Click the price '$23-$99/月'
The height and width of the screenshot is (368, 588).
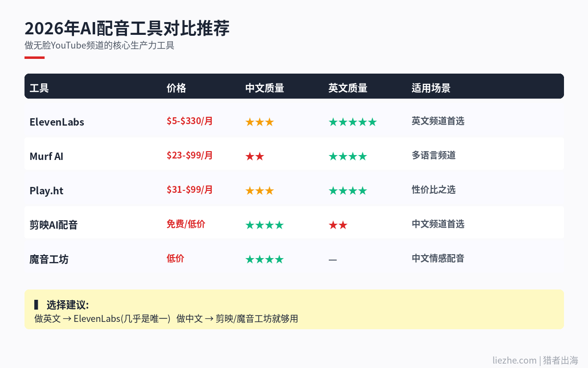point(190,156)
